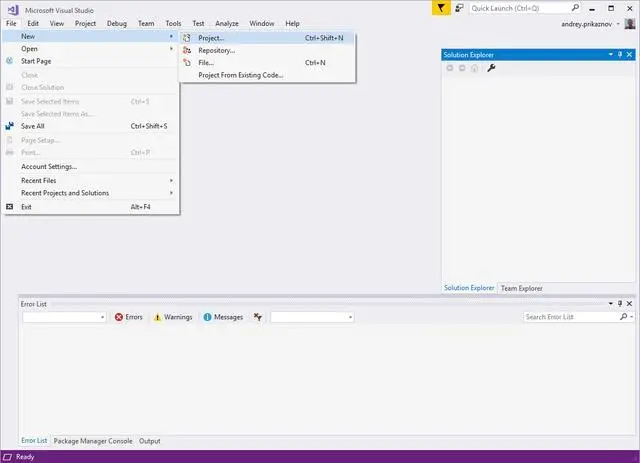This screenshot has height=463, width=640.
Task: Click the Solution Explorer properties wrench icon
Action: (491, 68)
